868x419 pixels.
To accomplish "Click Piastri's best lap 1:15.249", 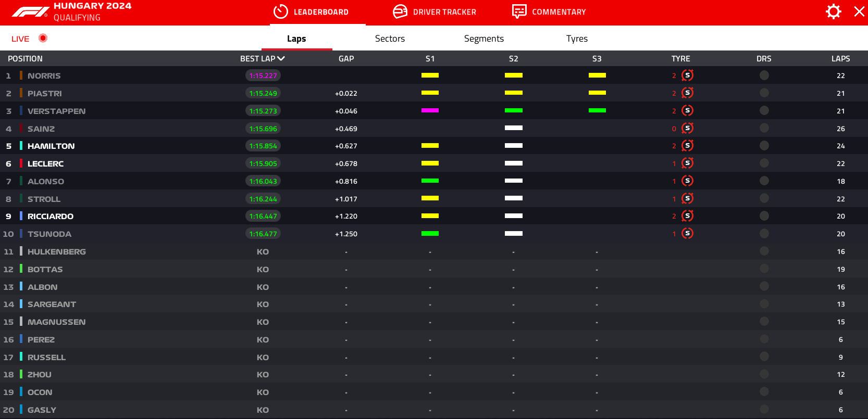I will (263, 93).
